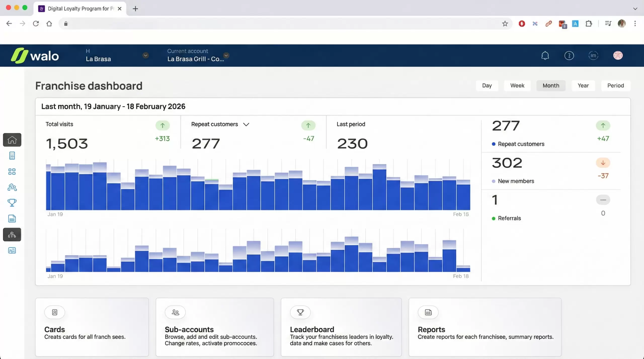Open the home icon in sidebar
Screen dimensions: 644x359
point(12,140)
